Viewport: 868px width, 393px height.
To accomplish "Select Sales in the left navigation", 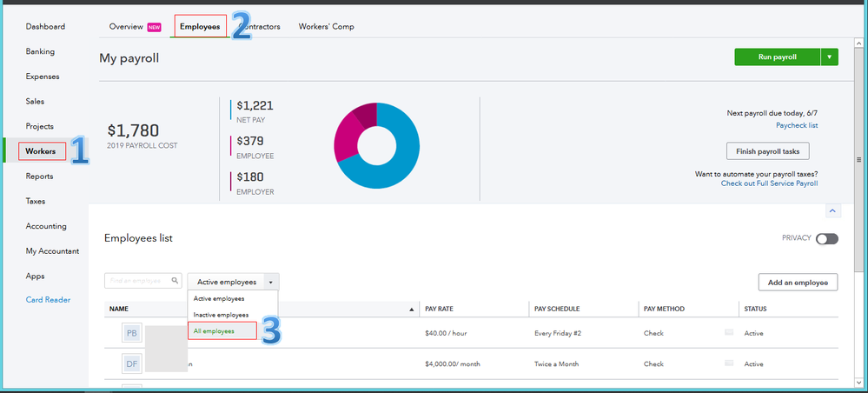I will [35, 102].
